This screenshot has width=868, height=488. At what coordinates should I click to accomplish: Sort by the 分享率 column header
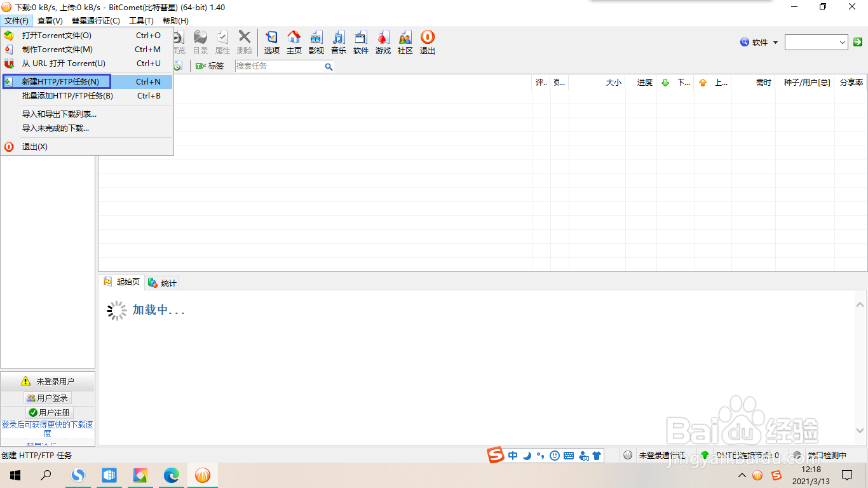pos(851,83)
